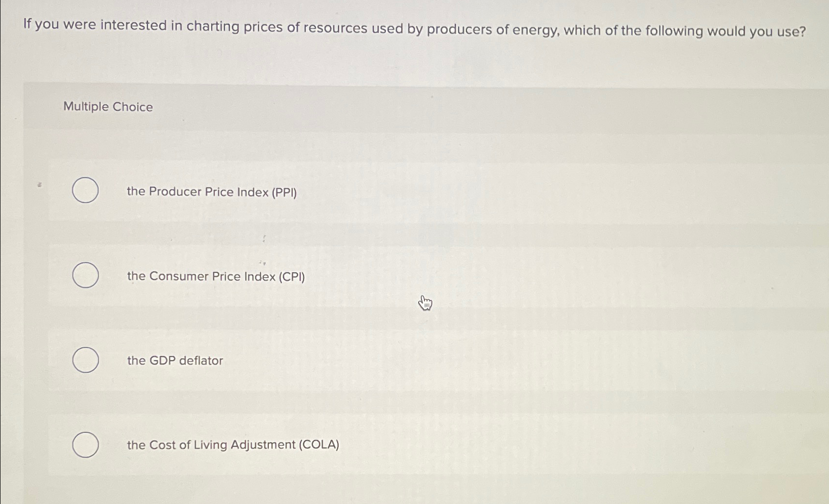This screenshot has height=504, width=829.
Task: Select the Consumer Price Index radio button
Action: click(85, 276)
